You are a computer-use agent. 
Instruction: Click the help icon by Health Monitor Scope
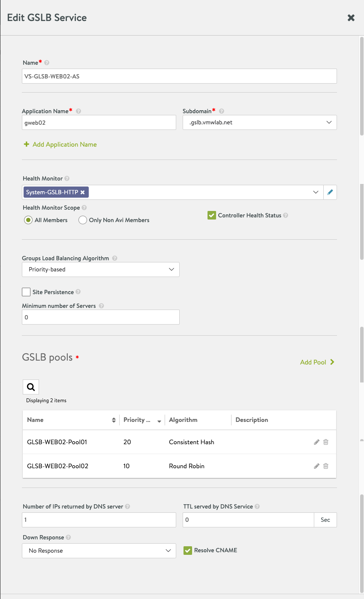84,208
